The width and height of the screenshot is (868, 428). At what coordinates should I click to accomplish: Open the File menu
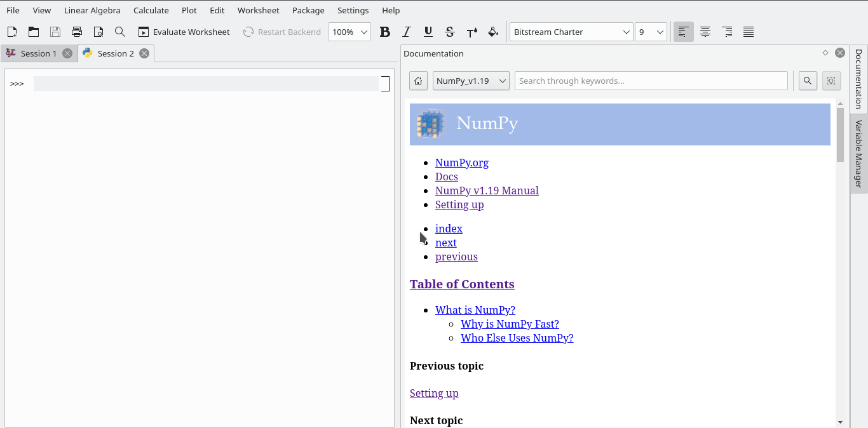(x=13, y=10)
